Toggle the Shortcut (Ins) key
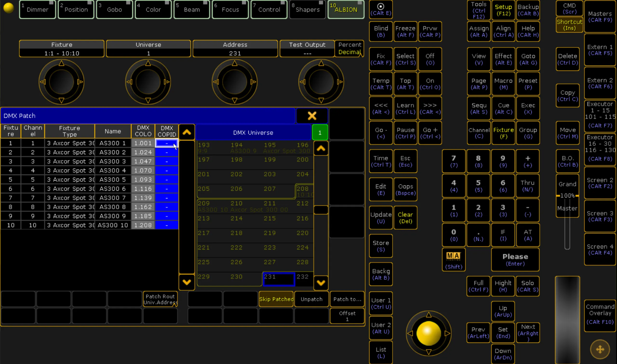 coord(569,25)
